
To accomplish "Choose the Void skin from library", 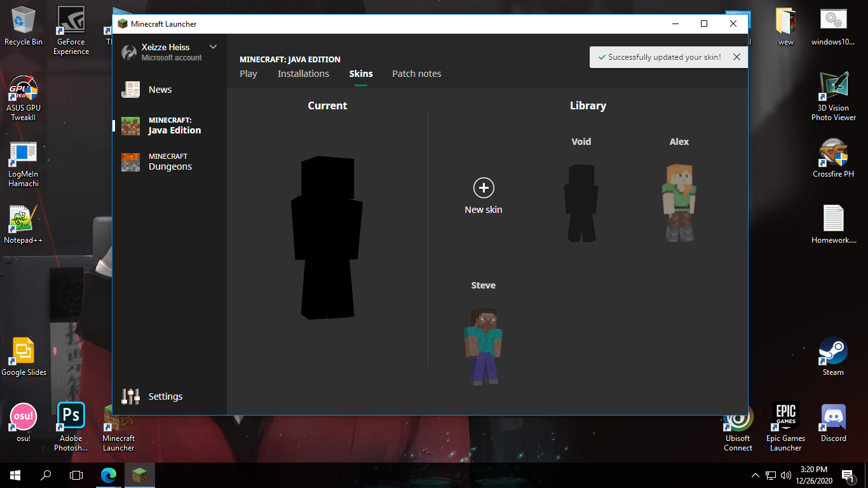I will point(581,203).
